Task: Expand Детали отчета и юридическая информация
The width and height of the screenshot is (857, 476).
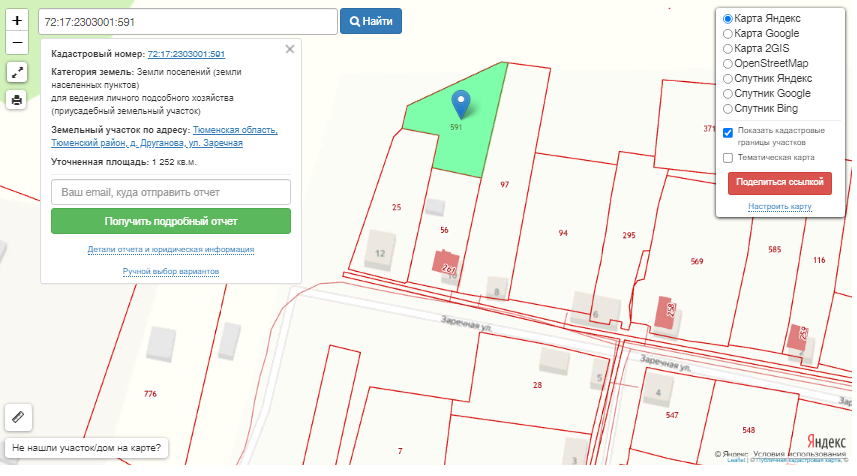Action: point(170,249)
